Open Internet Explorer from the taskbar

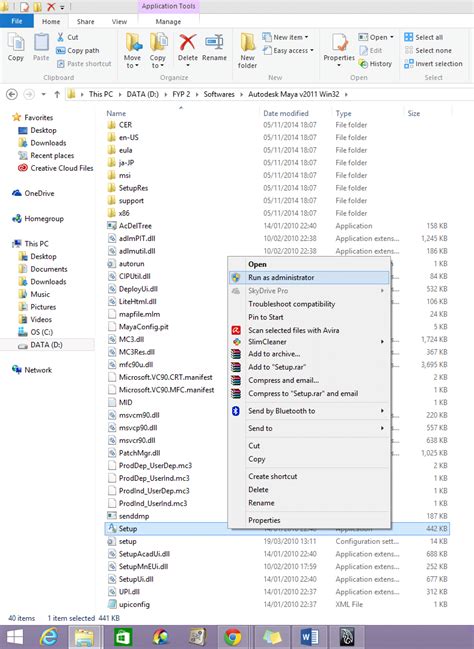point(49,637)
